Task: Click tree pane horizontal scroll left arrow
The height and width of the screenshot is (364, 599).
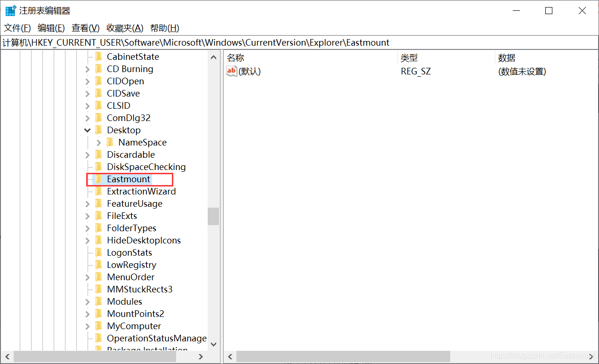Action: (x=7, y=356)
